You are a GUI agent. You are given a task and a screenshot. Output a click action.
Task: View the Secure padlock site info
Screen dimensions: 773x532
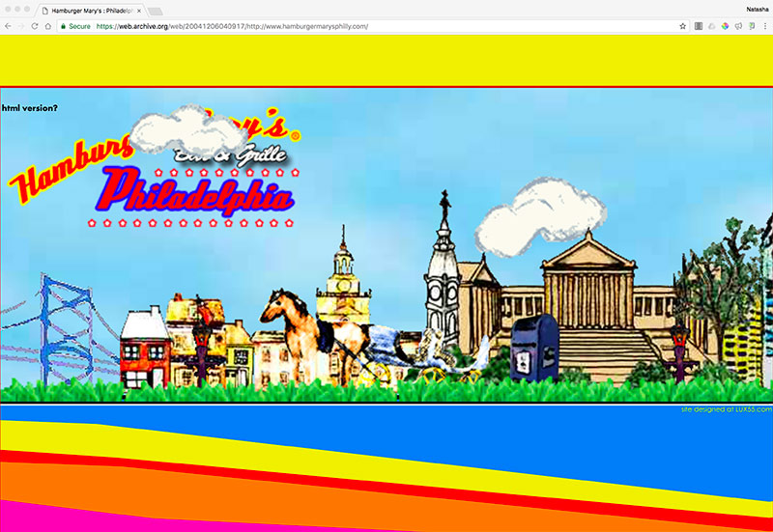75,27
